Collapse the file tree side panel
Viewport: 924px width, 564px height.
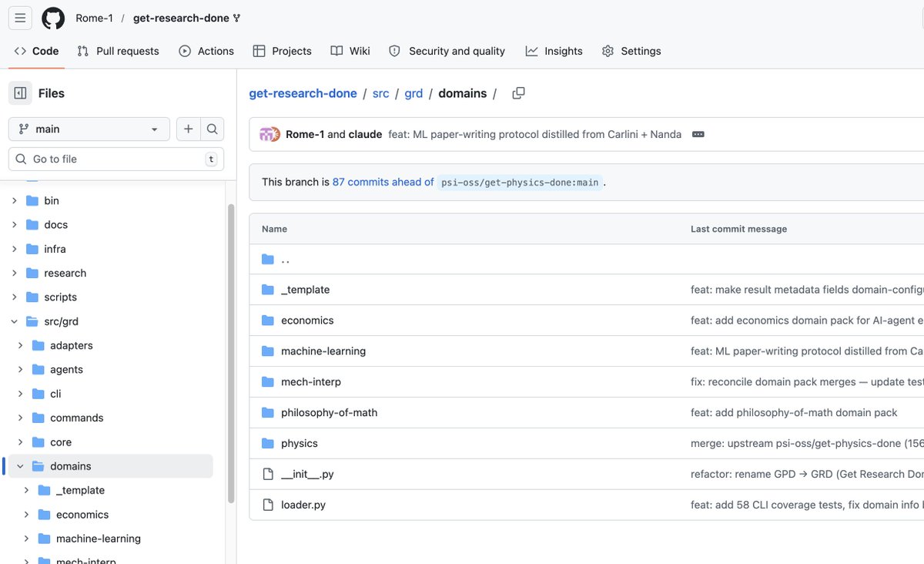tap(21, 93)
